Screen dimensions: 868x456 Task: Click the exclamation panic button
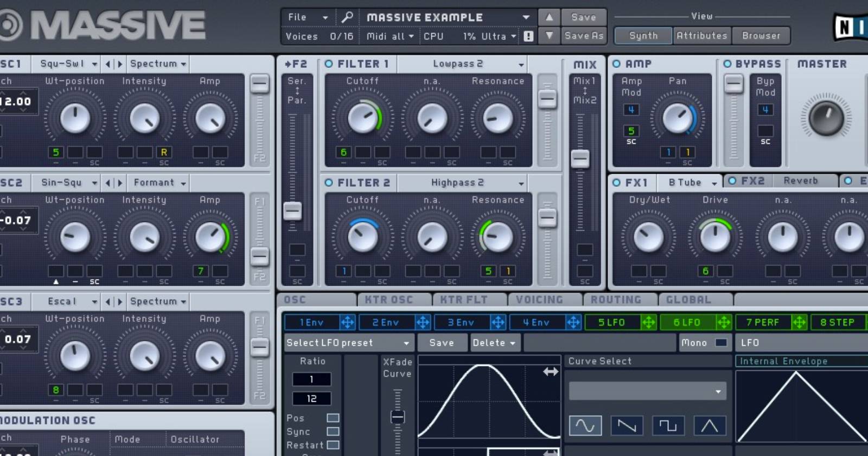click(528, 36)
